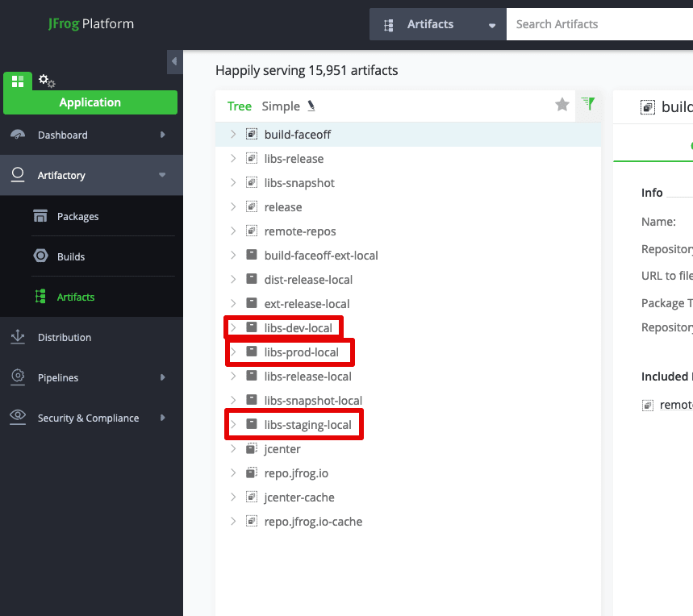Image resolution: width=693 pixels, height=616 pixels.
Task: Expand the Dashboard menu arrow
Action: coord(163,135)
